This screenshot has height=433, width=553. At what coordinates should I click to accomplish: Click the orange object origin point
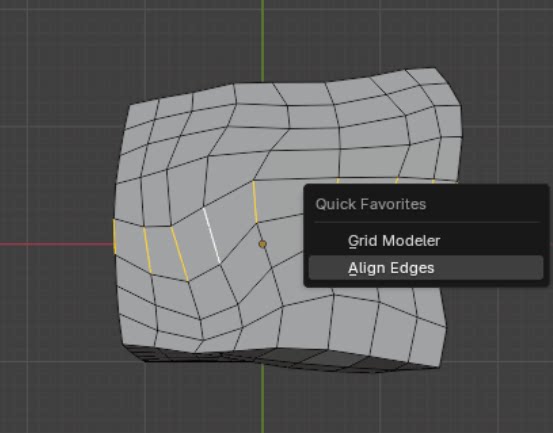tap(262, 244)
